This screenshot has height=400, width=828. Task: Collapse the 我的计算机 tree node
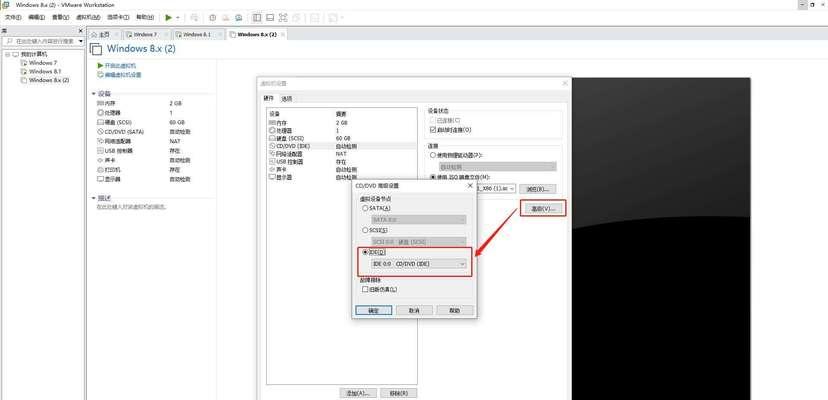click(x=7, y=54)
